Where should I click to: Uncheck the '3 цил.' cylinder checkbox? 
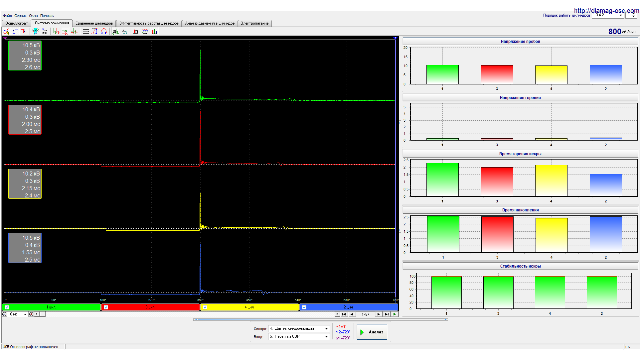(106, 307)
